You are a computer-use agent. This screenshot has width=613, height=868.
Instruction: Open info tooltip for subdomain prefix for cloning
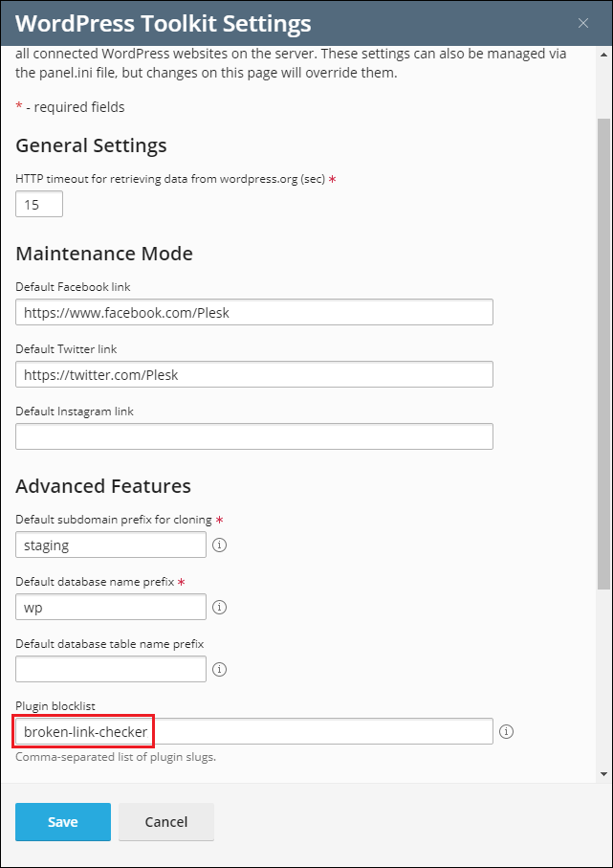coord(220,545)
